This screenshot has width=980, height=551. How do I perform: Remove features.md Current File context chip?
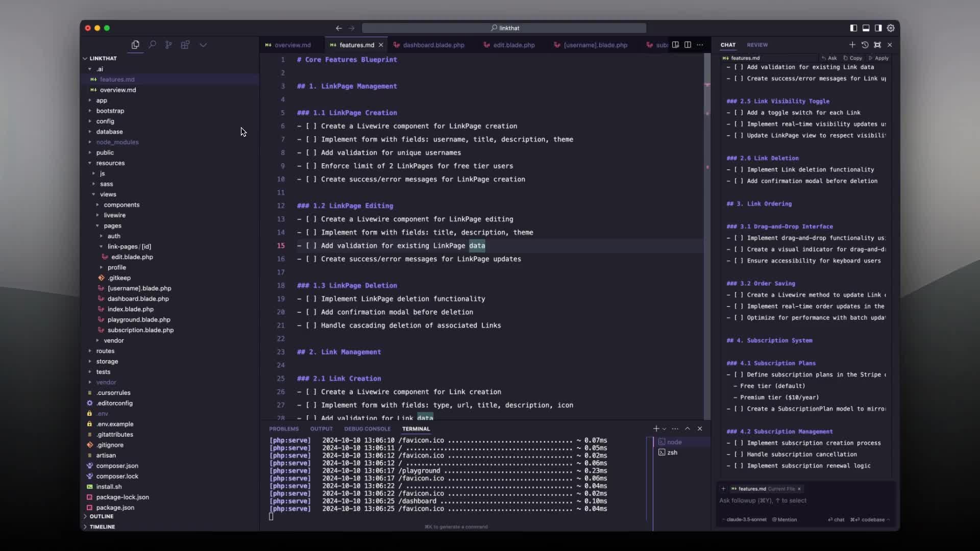(799, 489)
